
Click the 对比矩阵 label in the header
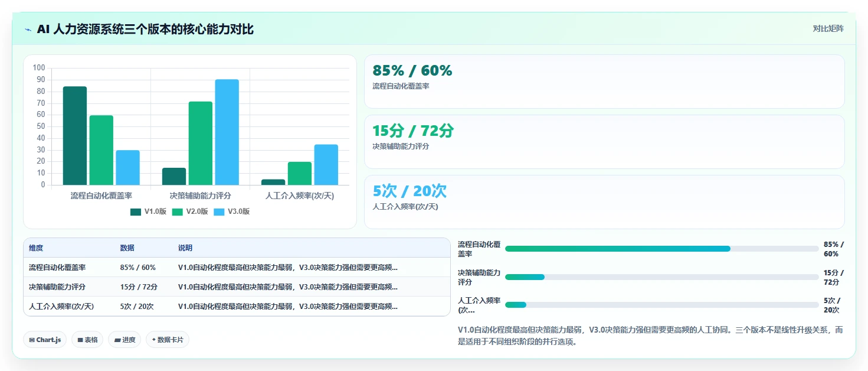828,28
